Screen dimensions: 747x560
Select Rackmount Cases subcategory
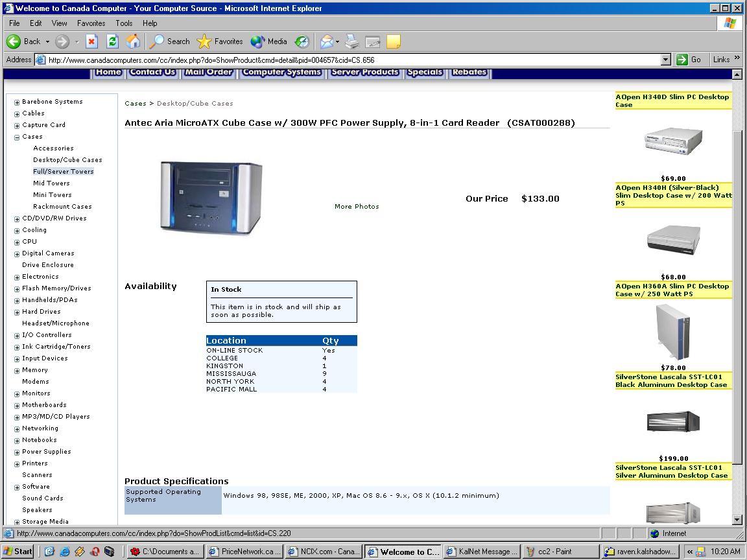62,206
